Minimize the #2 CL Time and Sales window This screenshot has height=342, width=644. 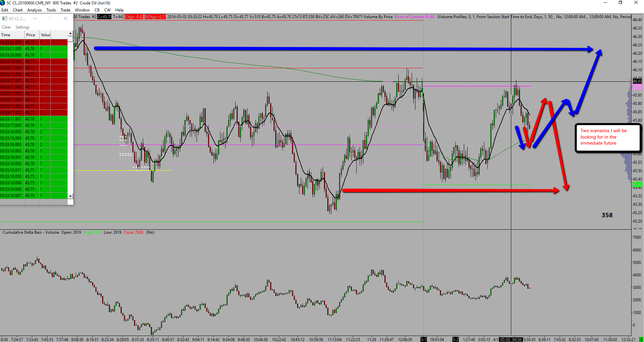tap(35, 18)
